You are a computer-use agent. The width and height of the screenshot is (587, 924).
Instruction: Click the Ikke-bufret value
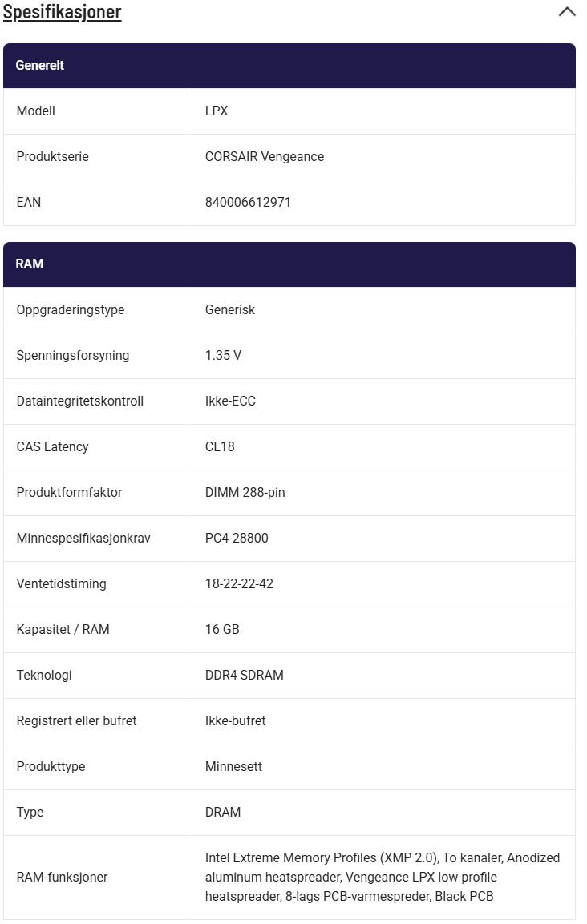(x=235, y=721)
